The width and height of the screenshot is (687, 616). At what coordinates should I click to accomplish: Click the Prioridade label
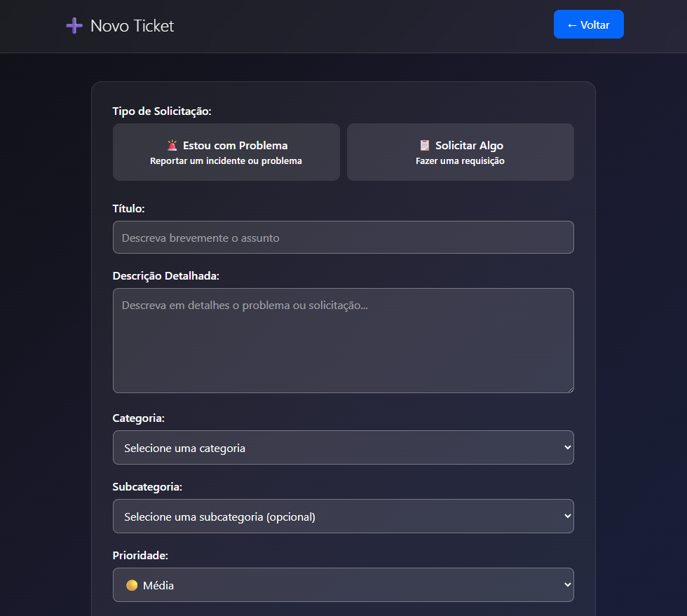point(140,555)
